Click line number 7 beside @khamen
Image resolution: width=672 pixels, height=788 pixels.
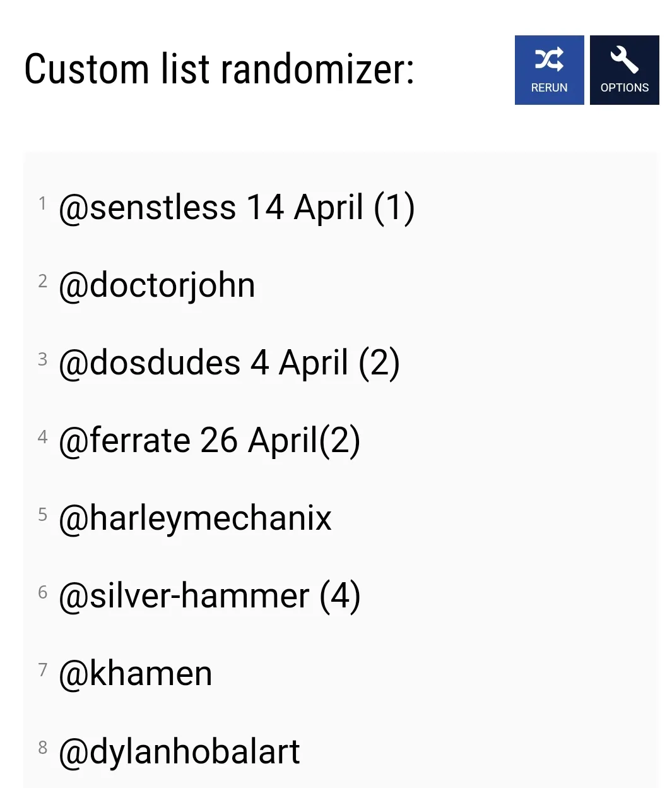(42, 669)
